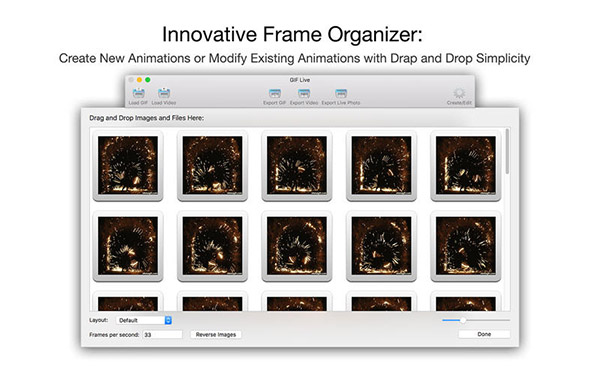
Task: Select the first frame thumbnail in second row
Action: click(128, 246)
